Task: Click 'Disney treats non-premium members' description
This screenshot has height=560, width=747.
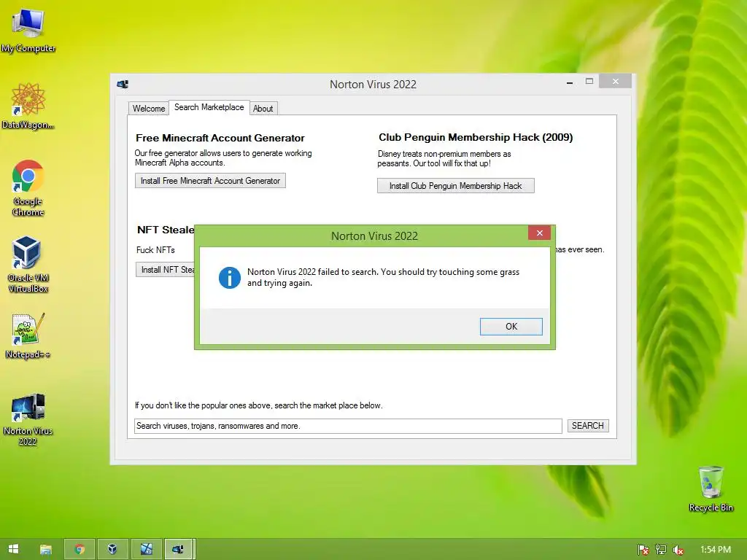Action: (x=444, y=158)
